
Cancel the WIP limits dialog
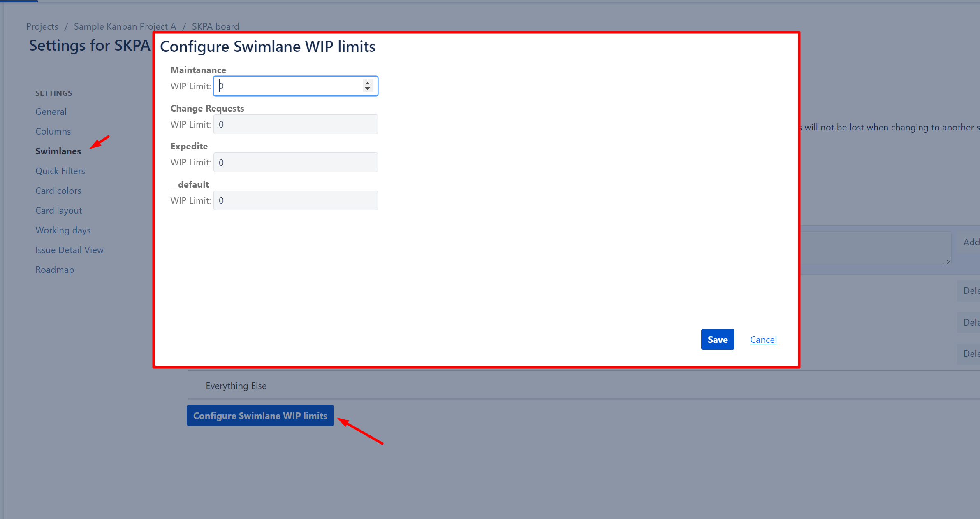pos(763,340)
